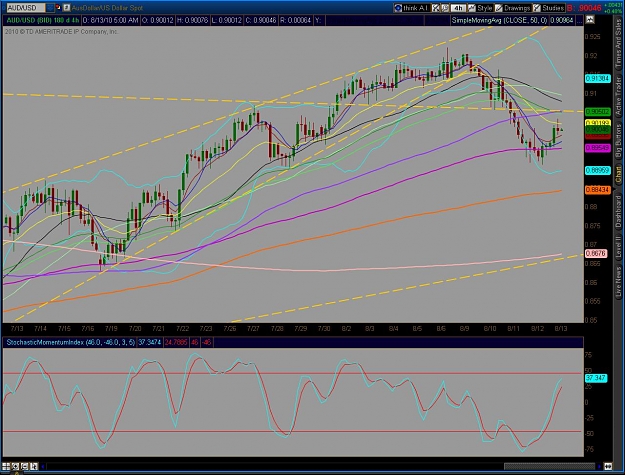Click the 0.88434 orange price label
The width and height of the screenshot is (625, 475).
(597, 190)
